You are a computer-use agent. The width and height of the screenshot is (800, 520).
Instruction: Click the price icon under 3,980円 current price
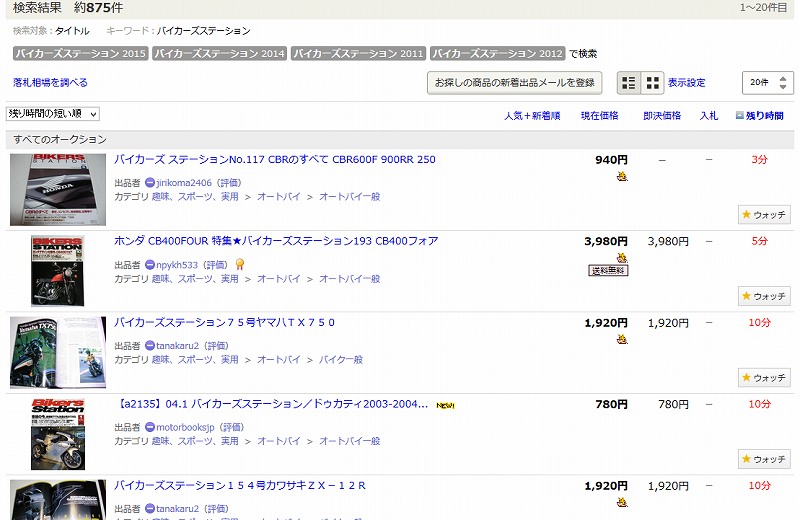(x=622, y=257)
